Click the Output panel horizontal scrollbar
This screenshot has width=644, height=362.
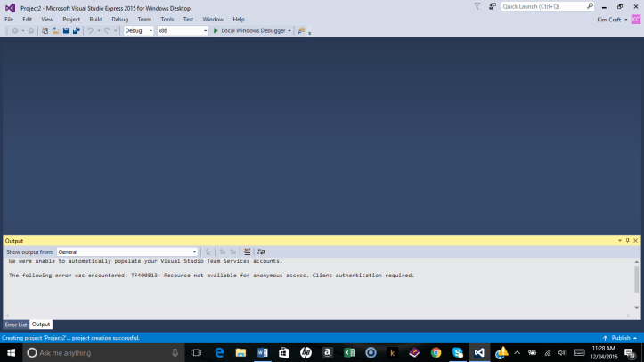(x=317, y=316)
